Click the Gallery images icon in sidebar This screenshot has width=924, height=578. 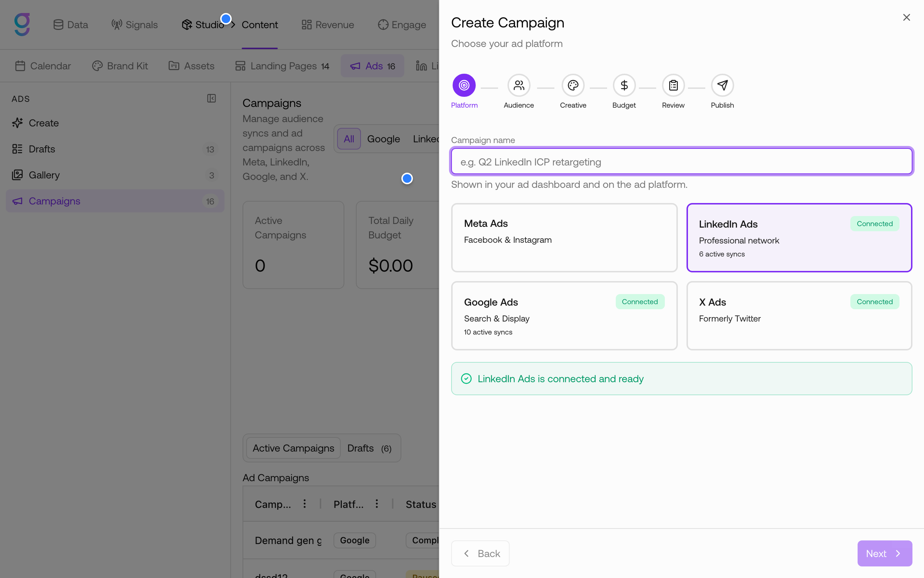tap(17, 175)
